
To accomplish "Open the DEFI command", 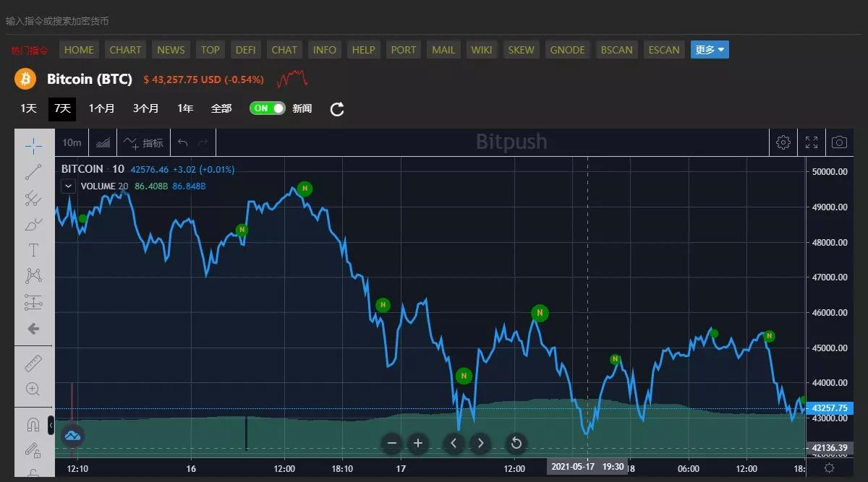I will pyautogui.click(x=245, y=50).
